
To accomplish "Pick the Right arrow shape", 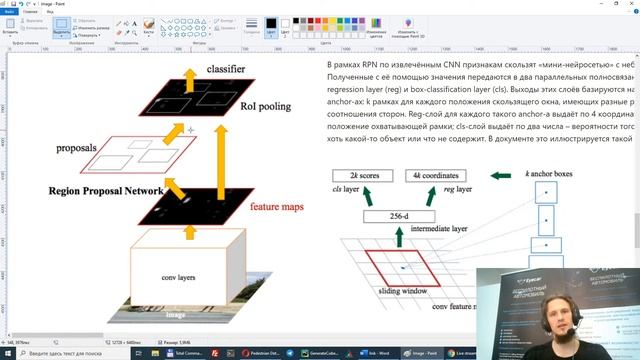I will point(191,28).
